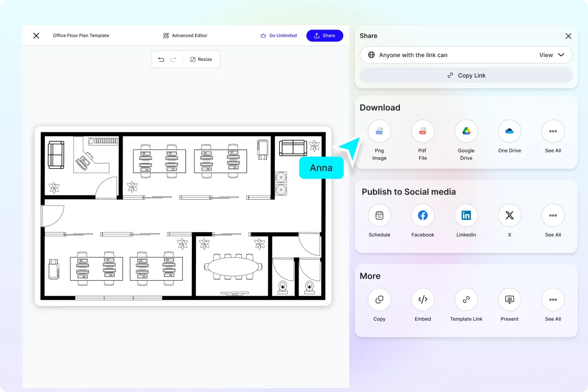
Task: Open See All in More section
Action: pos(553,300)
